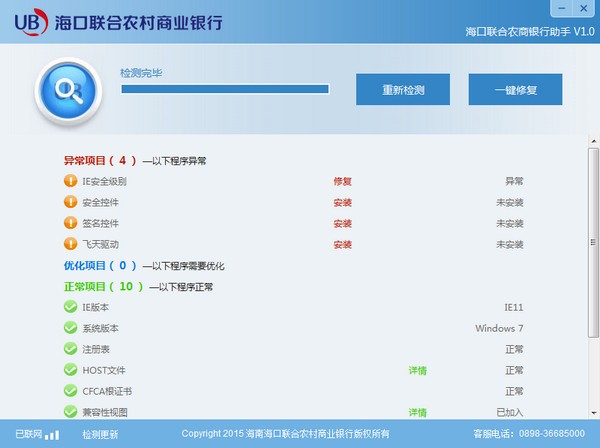Click the UB bank logo
Viewport: 600px width, 448px height.
point(31,22)
